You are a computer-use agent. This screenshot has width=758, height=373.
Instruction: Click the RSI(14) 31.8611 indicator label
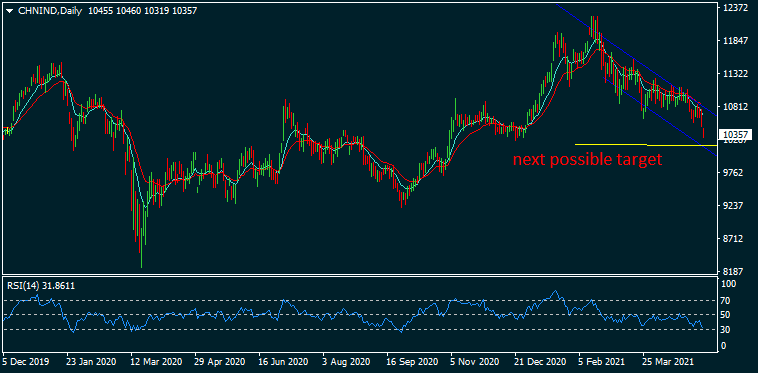coord(41,286)
